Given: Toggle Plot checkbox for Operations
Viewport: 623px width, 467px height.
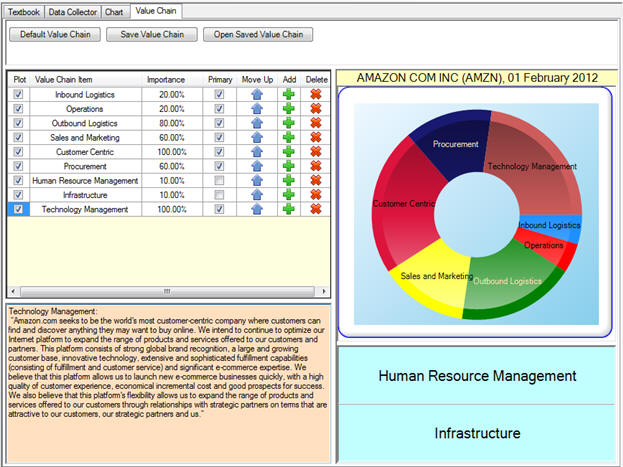Looking at the screenshot, I should 18,109.
